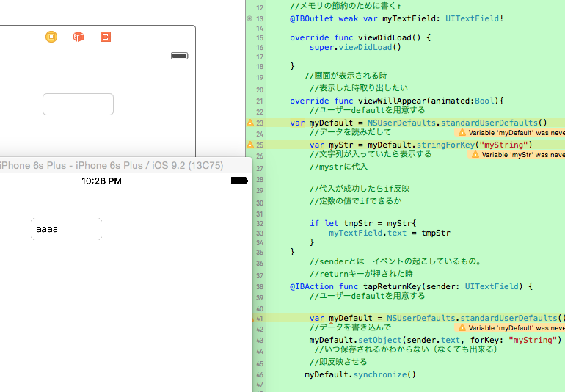Click "myTextField.text = tmpStr" line

[390, 233]
